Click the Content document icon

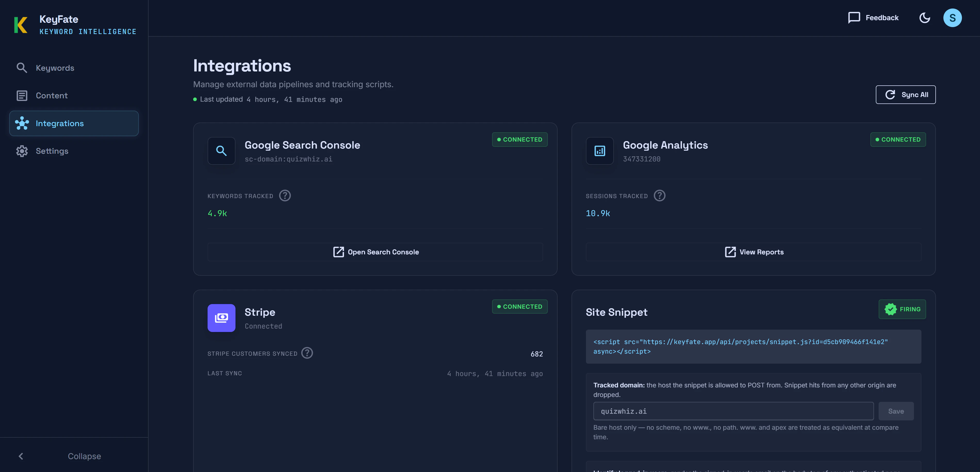click(22, 95)
